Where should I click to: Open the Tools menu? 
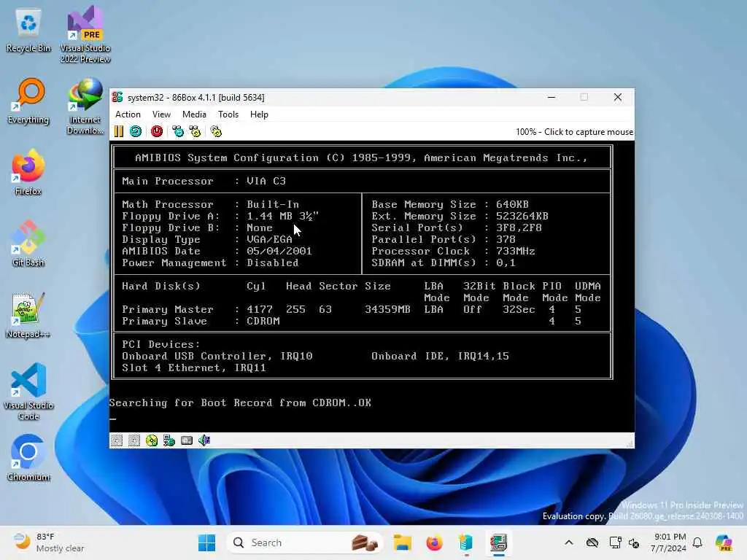[x=228, y=114]
